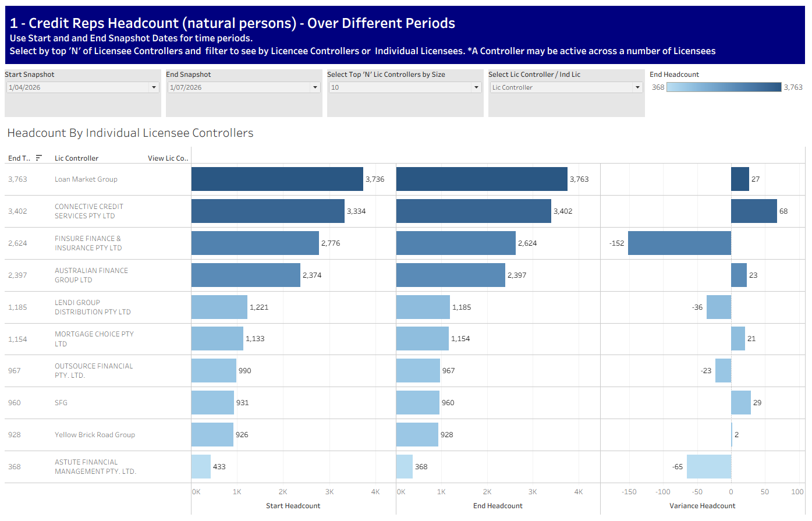Image resolution: width=812 pixels, height=521 pixels.
Task: Click the Variance Headcount axis title
Action: pyautogui.click(x=703, y=506)
